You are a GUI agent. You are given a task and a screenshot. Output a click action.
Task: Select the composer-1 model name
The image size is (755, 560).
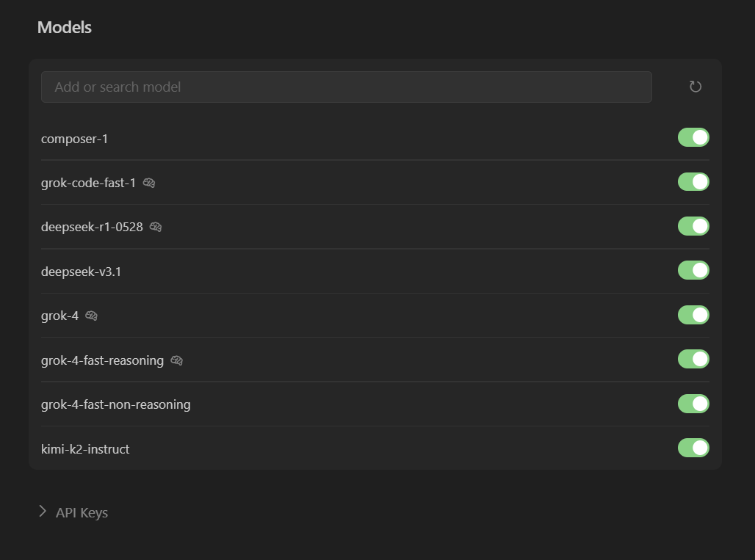pyautogui.click(x=74, y=138)
